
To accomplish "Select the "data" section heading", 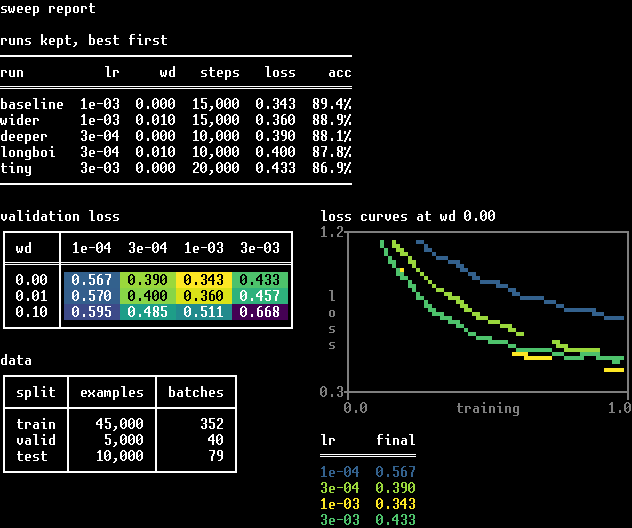I will [x=16, y=360].
